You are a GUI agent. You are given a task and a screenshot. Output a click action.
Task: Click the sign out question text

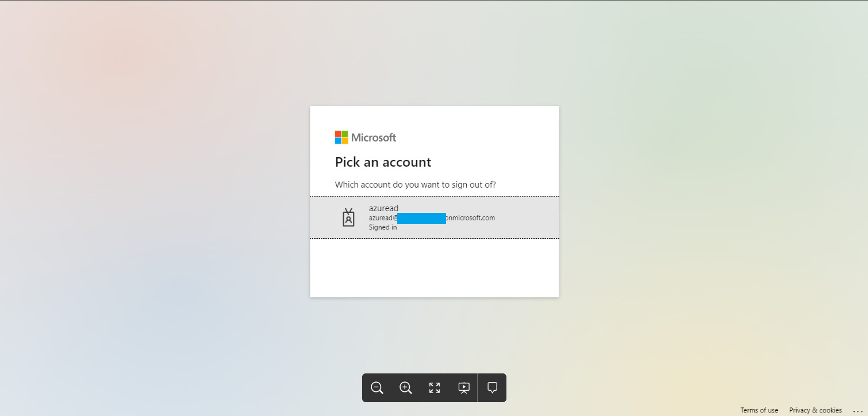tap(415, 184)
